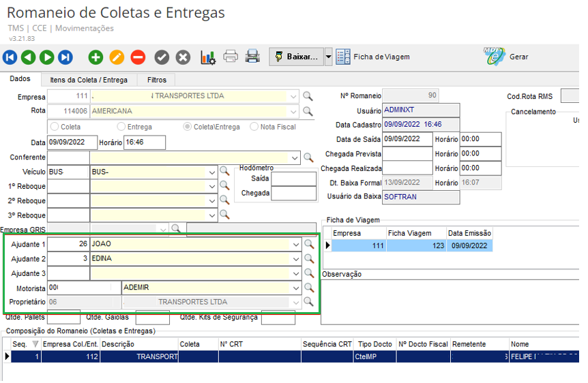Select the Entrega radio button
The width and height of the screenshot is (588, 383).
click(121, 127)
